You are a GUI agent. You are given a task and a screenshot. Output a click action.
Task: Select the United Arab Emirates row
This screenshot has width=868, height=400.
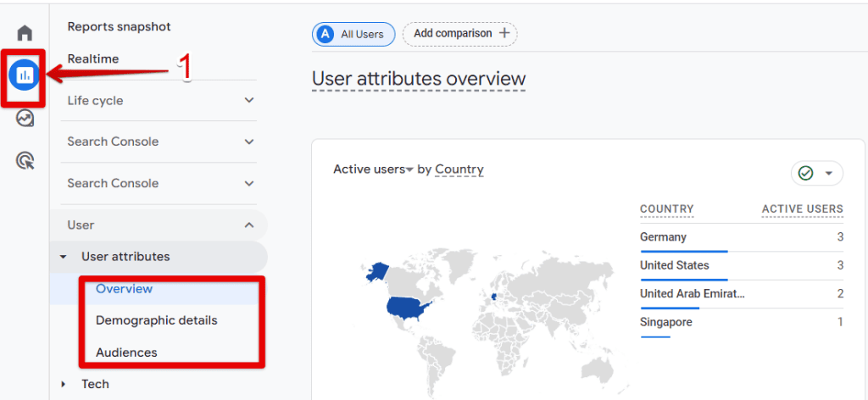742,294
